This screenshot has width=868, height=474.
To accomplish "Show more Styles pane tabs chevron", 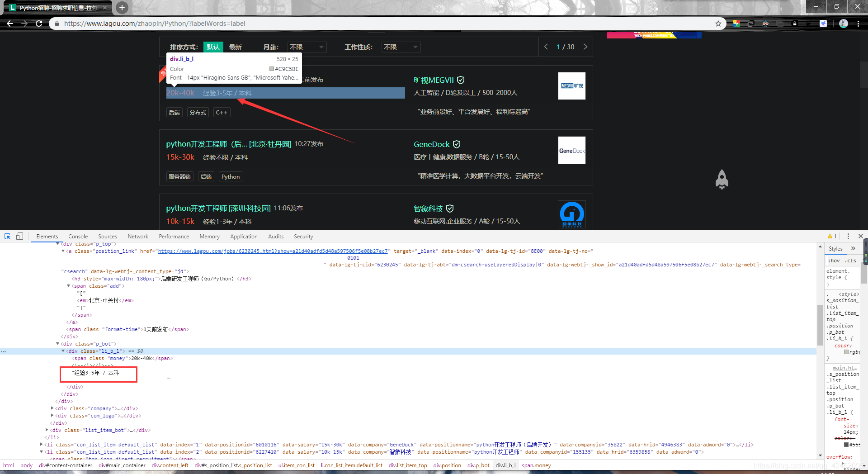I will pos(853,248).
